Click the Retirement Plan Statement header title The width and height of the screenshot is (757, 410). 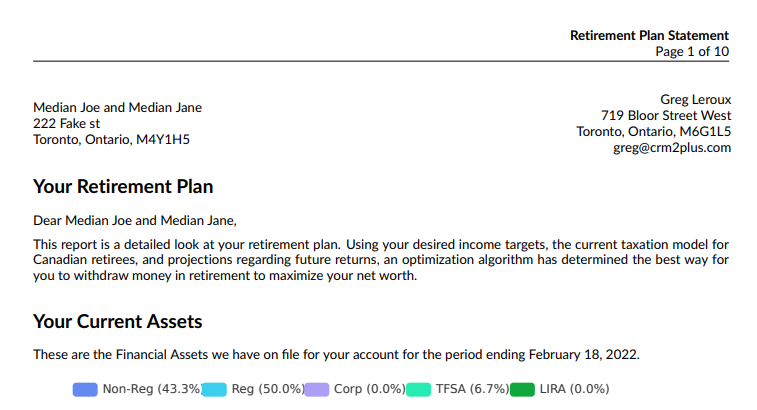(649, 35)
